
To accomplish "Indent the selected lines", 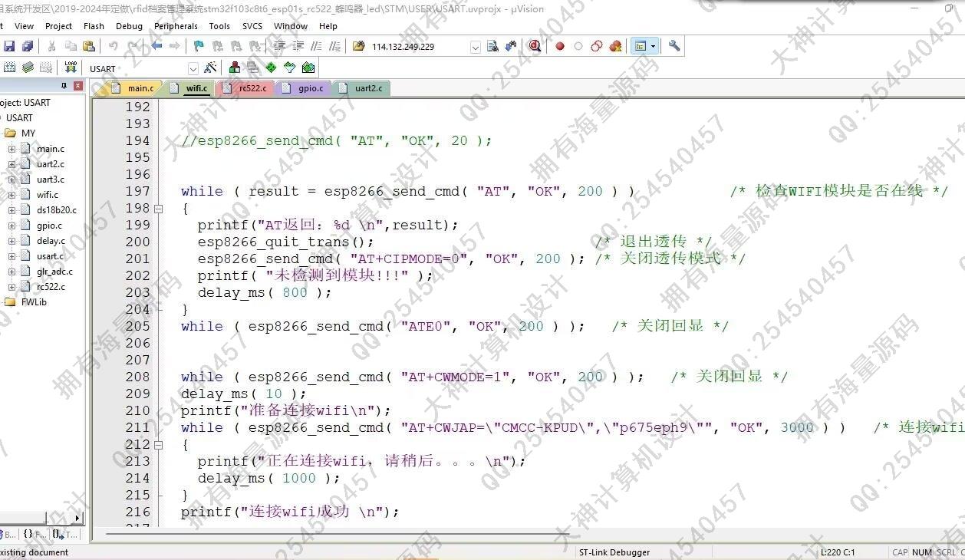I will tap(280, 46).
